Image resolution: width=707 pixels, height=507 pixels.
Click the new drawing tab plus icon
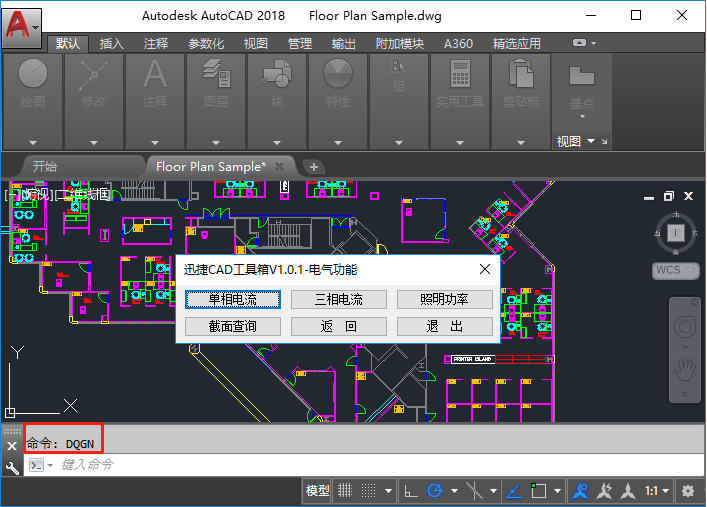pos(314,167)
